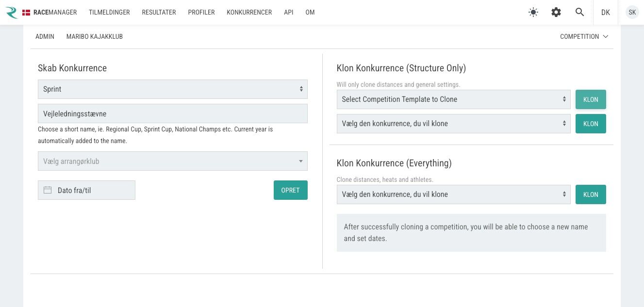Click the Danish flag icon
This screenshot has height=307, width=644.
[26, 13]
